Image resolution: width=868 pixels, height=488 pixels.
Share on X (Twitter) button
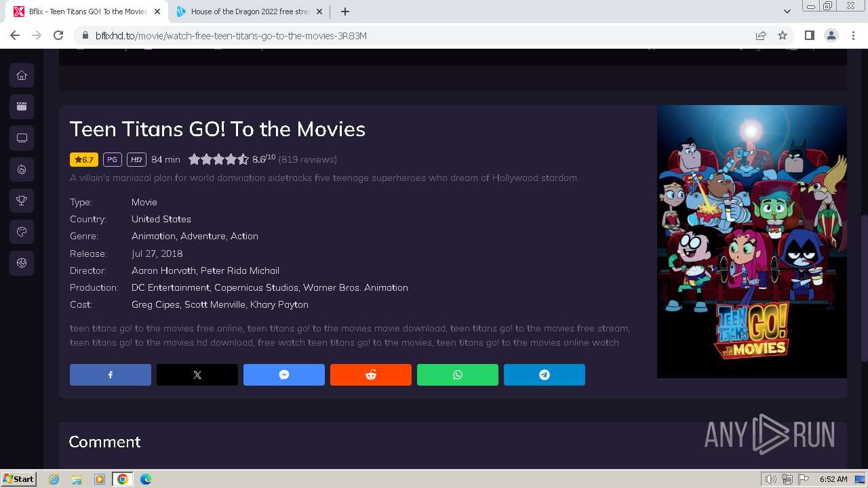[x=197, y=375]
